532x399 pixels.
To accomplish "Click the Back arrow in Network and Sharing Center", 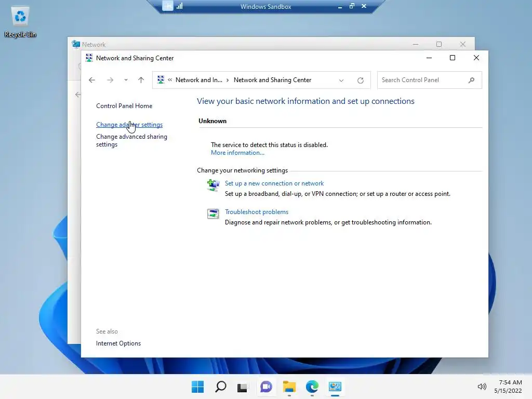I will [91, 80].
